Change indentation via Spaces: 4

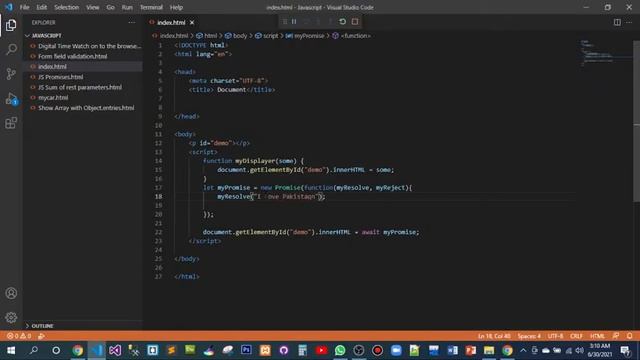coord(529,336)
